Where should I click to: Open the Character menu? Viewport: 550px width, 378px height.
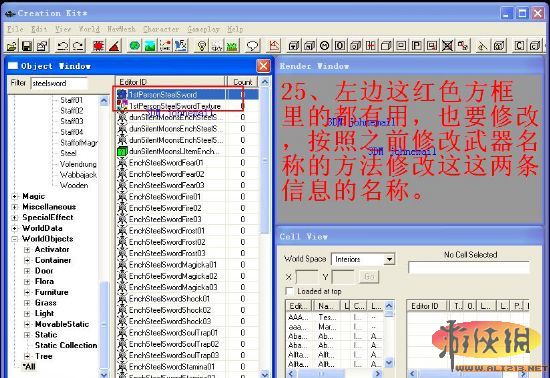[161, 29]
